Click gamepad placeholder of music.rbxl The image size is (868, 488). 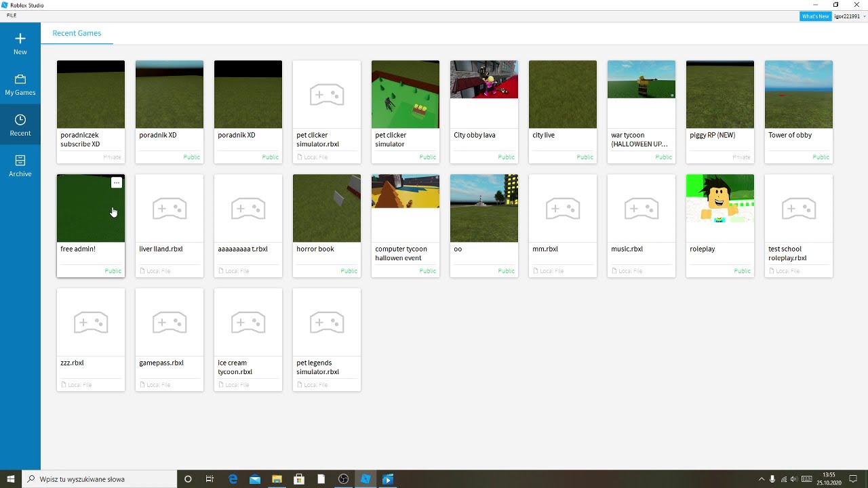click(x=642, y=209)
